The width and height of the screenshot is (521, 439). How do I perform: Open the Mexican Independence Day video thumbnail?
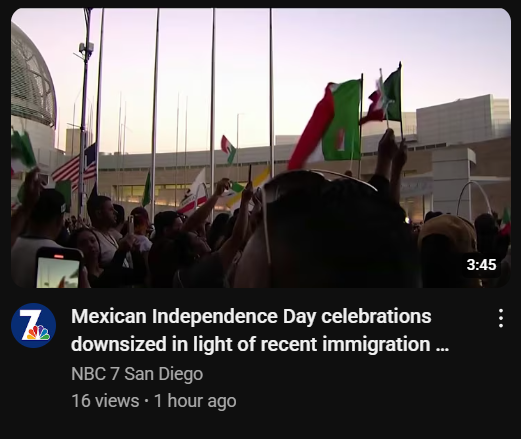(x=261, y=148)
